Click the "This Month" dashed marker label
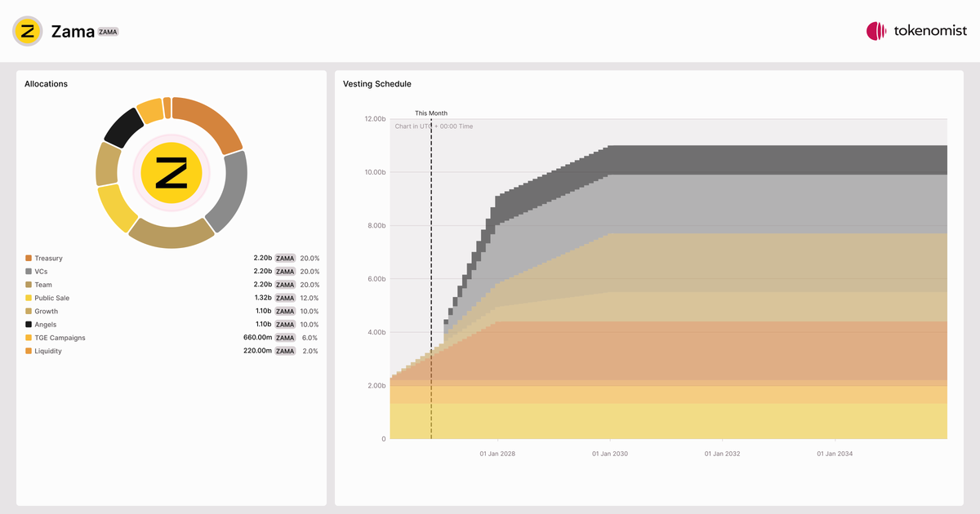 [431, 113]
